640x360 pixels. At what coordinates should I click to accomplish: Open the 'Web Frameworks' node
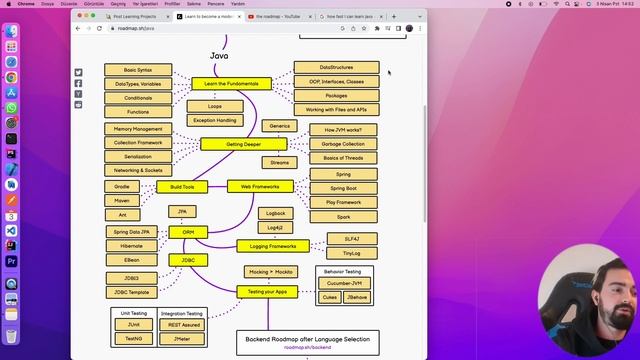(x=260, y=187)
